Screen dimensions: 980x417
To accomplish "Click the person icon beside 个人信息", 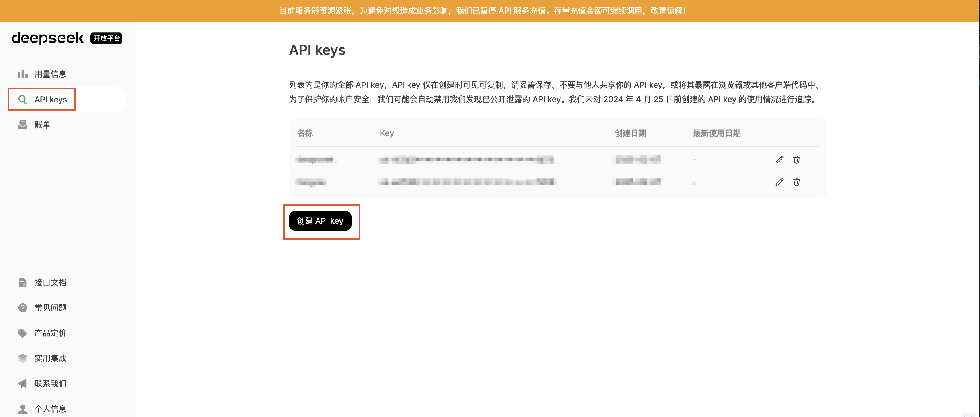I will pos(22,409).
